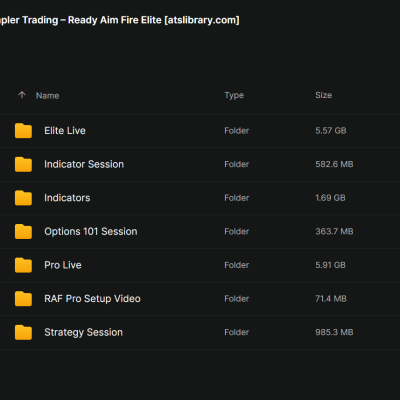Click the RAF Pro Setup Video folder icon
Image resolution: width=400 pixels, height=400 pixels.
[x=23, y=299]
